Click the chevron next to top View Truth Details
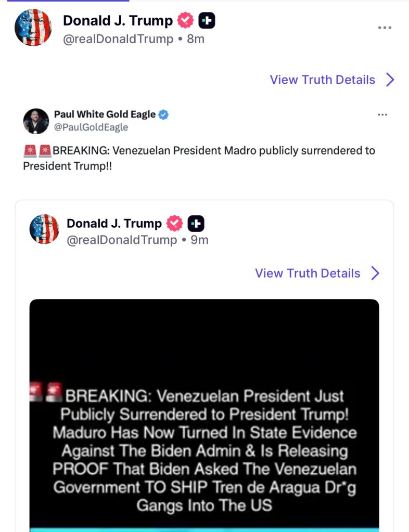The width and height of the screenshot is (409, 532). tap(390, 80)
